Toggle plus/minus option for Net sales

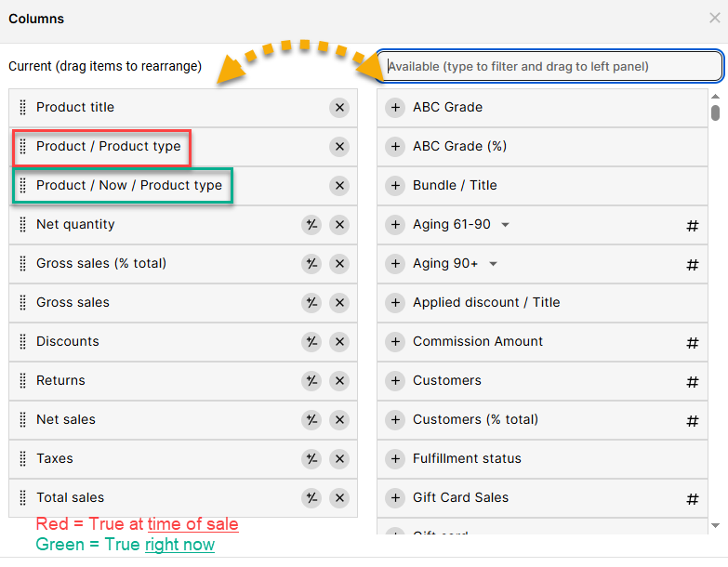pyautogui.click(x=311, y=420)
